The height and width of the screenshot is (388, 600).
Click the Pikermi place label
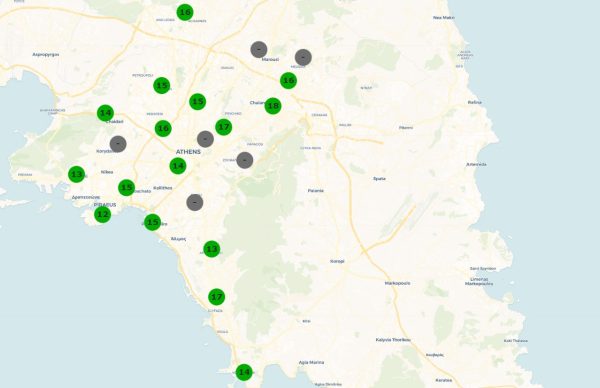tap(406, 128)
